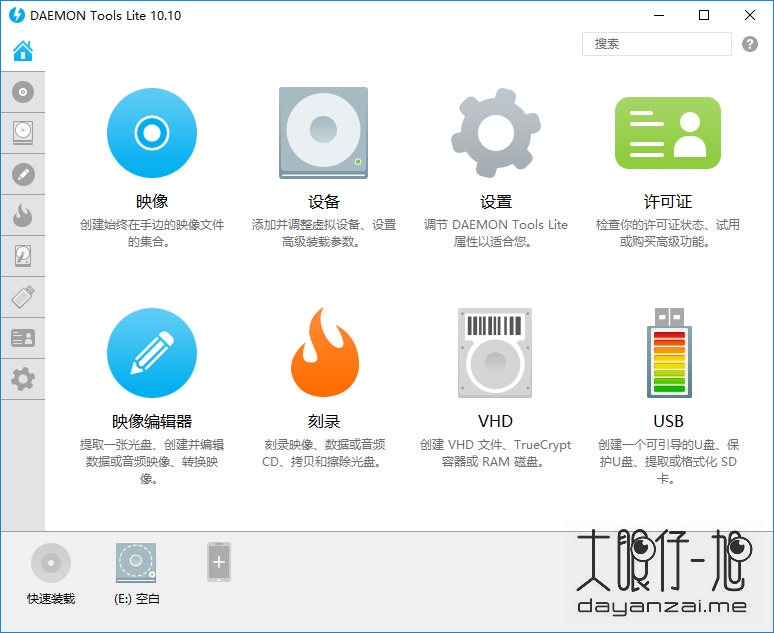Open the 许可证 label link
This screenshot has height=633, width=774.
tap(667, 201)
